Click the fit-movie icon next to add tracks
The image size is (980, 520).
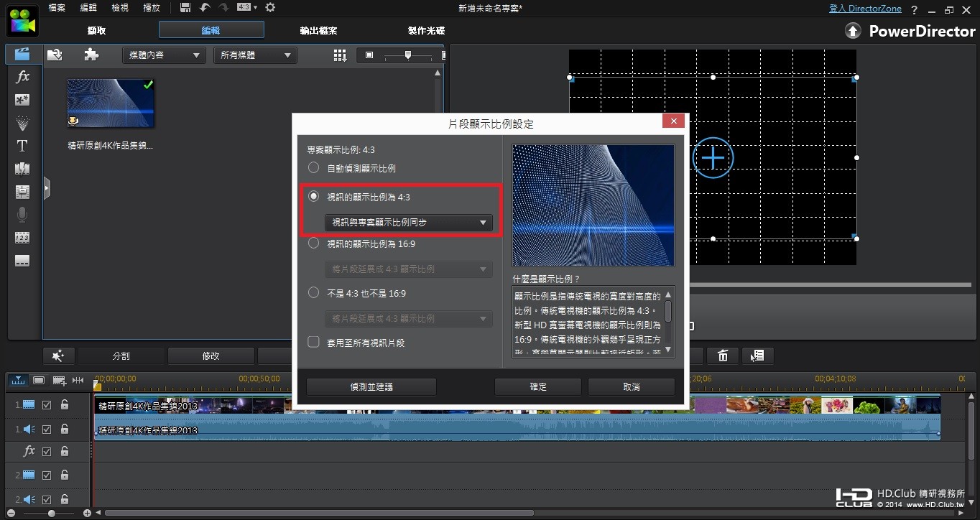(78, 380)
